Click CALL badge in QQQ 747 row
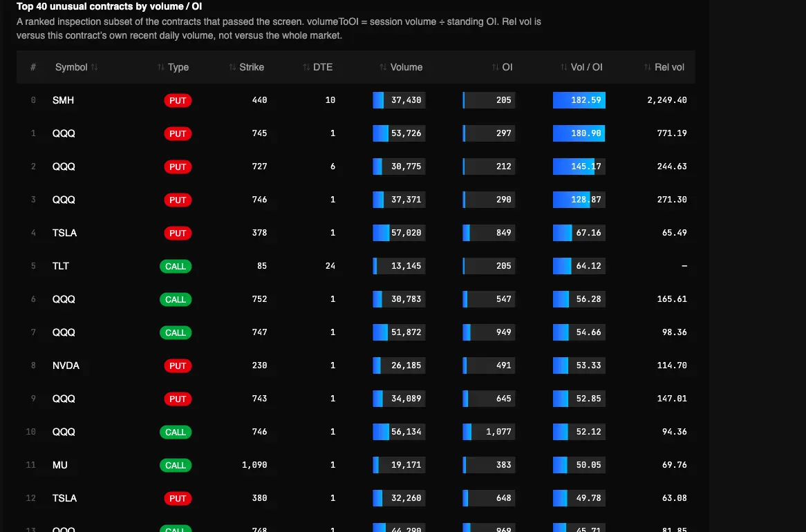This screenshot has height=532, width=806. [176, 332]
